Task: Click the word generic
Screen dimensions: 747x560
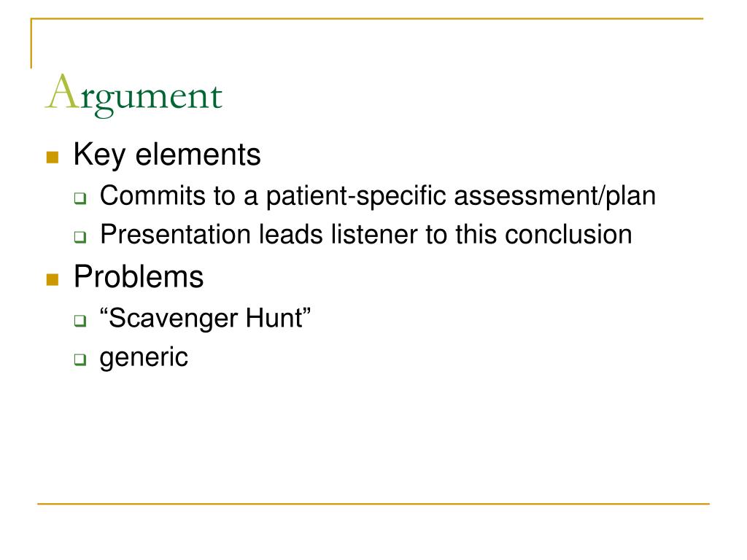Action: click(144, 358)
